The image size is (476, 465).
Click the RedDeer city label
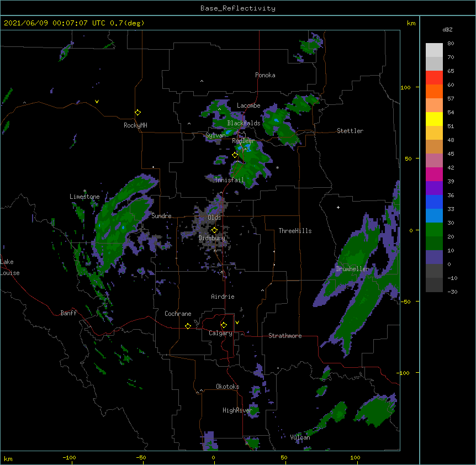pyautogui.click(x=243, y=141)
